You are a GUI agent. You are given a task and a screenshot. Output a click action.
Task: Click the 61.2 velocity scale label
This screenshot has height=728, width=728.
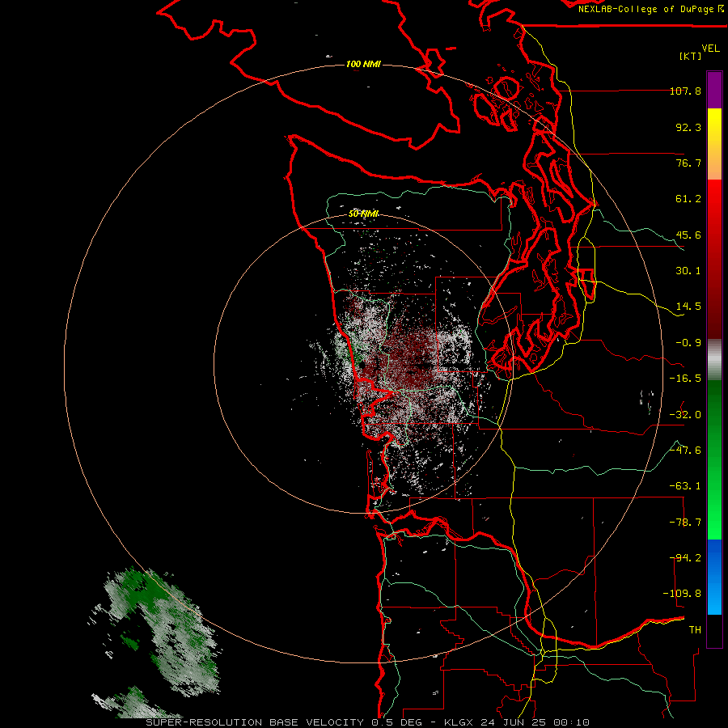688,199
